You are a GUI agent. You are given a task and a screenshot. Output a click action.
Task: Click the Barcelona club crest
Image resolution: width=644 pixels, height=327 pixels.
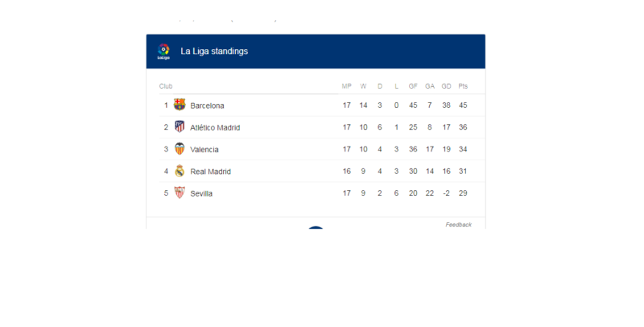[x=180, y=105]
